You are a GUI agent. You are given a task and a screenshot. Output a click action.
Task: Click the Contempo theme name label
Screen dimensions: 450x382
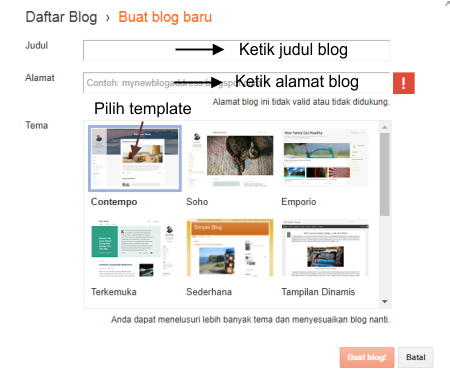114,202
